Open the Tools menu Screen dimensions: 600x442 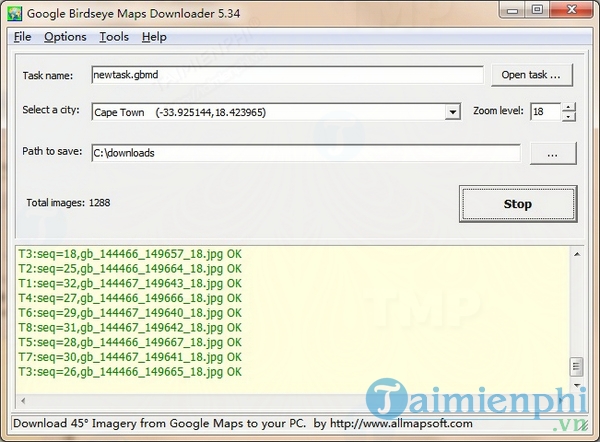[114, 37]
